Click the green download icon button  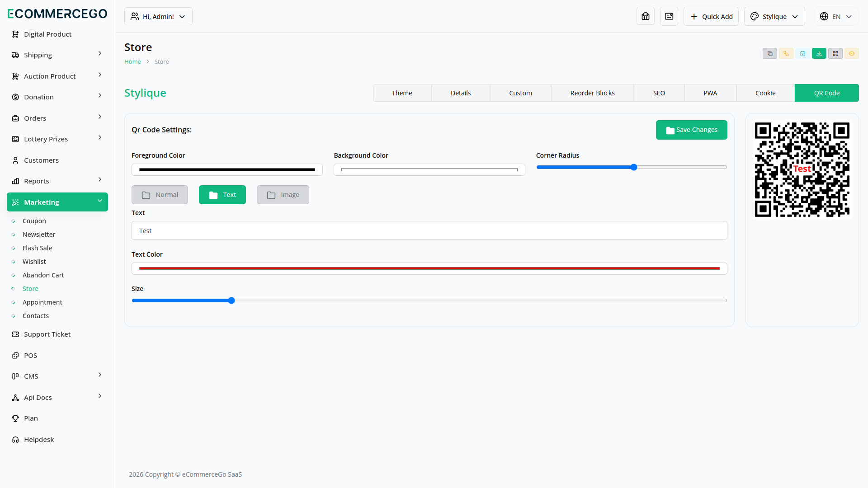click(x=819, y=53)
